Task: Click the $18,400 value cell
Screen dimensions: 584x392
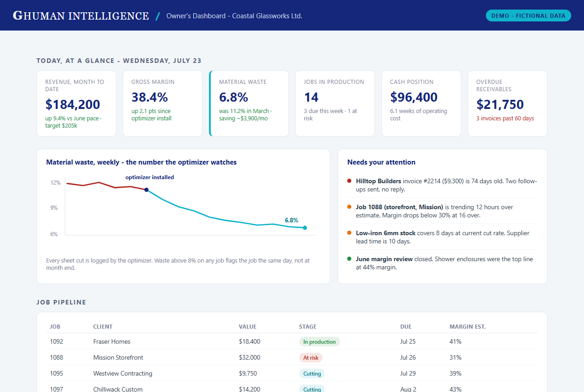Action: point(250,341)
